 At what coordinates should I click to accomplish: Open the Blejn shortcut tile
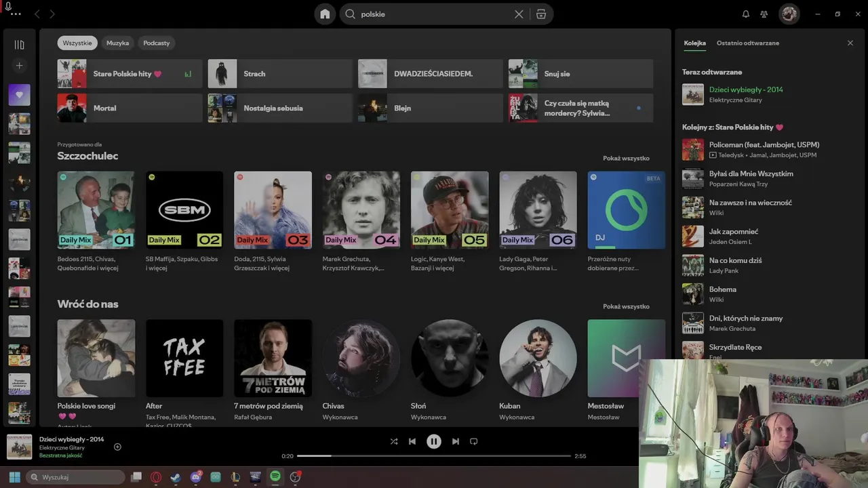pos(431,108)
